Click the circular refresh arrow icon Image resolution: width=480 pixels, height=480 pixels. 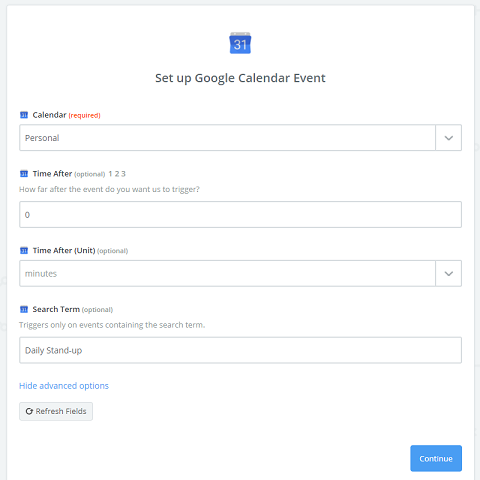(29, 411)
